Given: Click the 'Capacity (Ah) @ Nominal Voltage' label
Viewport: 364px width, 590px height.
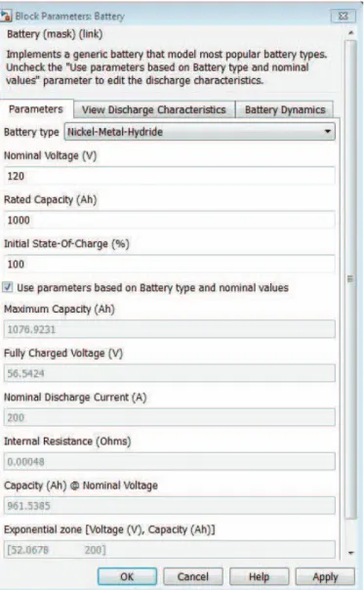Looking at the screenshot, I should (80, 485).
